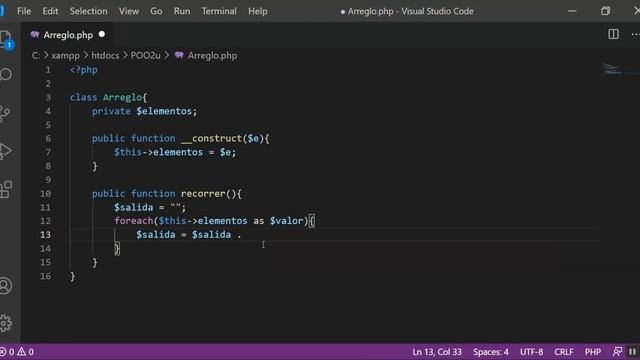Click 'foreach' keyword on line 12
The height and width of the screenshot is (360, 640).
pos(133,221)
